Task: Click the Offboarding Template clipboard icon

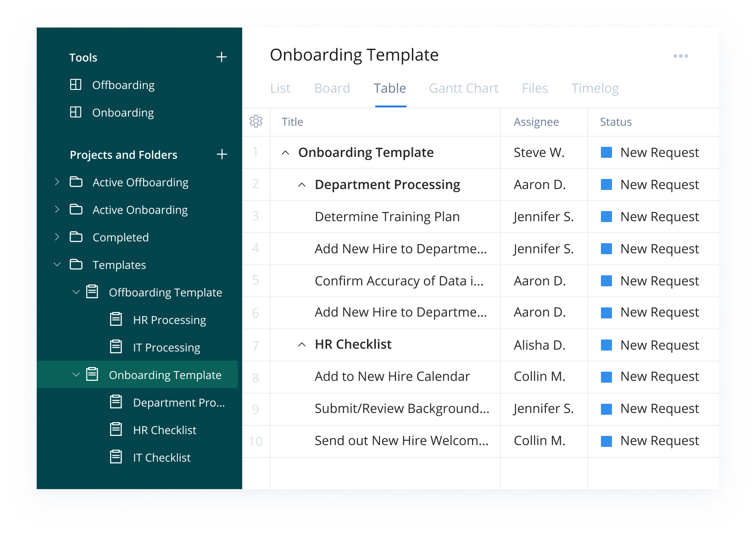Action: pos(92,291)
